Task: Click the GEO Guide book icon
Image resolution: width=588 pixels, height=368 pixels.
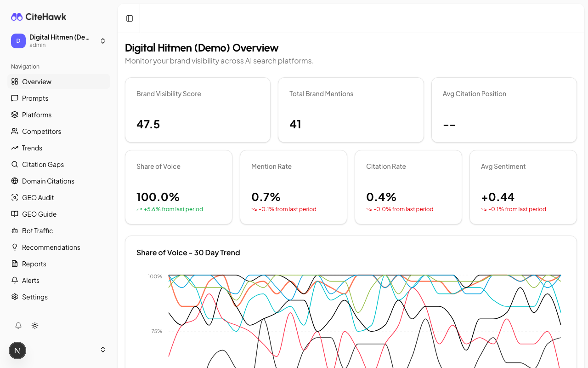Action: tap(14, 214)
